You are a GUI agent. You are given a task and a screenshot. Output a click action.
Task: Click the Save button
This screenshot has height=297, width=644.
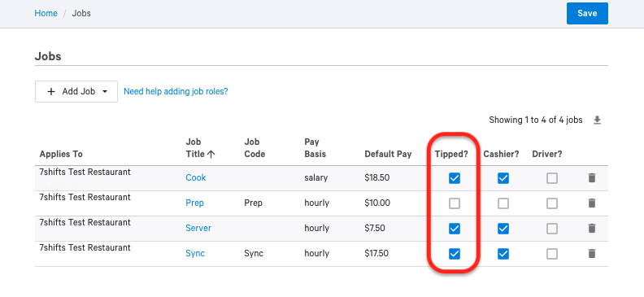[x=587, y=13]
